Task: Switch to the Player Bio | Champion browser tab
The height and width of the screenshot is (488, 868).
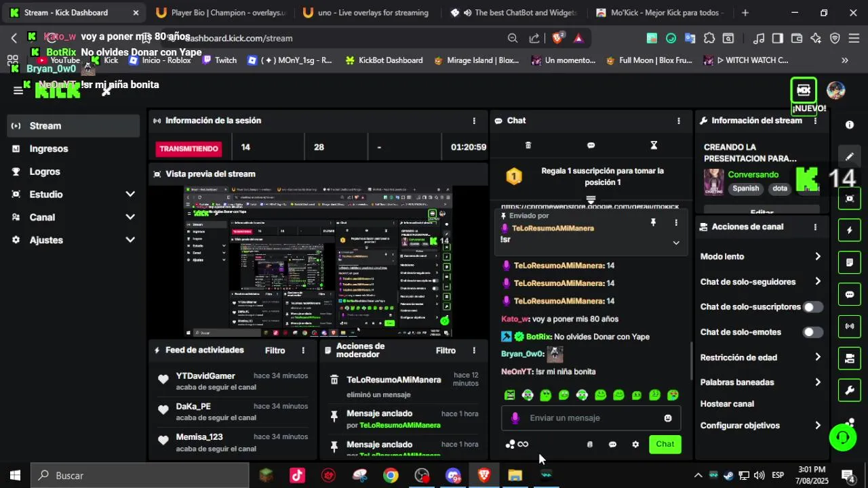Action: click(220, 13)
